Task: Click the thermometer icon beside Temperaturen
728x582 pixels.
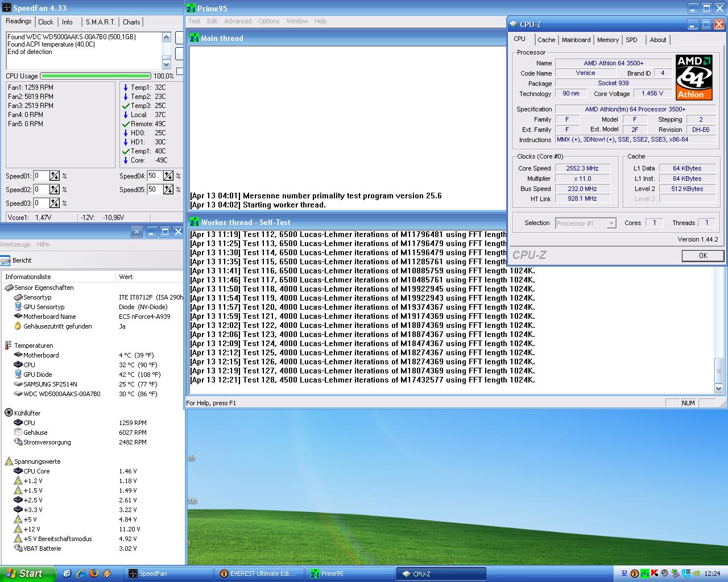Action: [x=9, y=346]
